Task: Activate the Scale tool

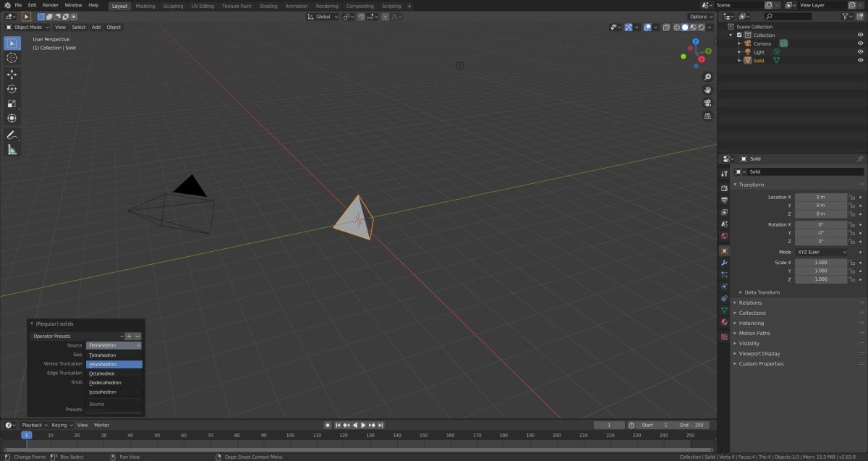Action: pyautogui.click(x=12, y=103)
